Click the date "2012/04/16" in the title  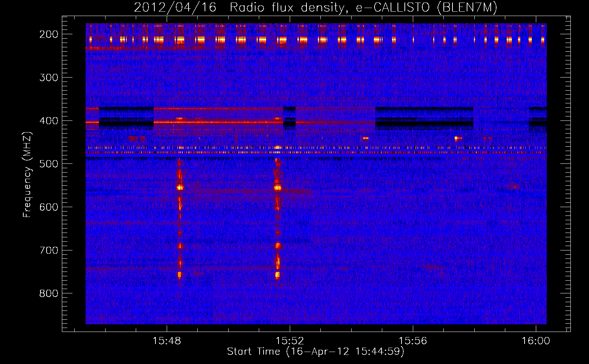[x=175, y=7]
